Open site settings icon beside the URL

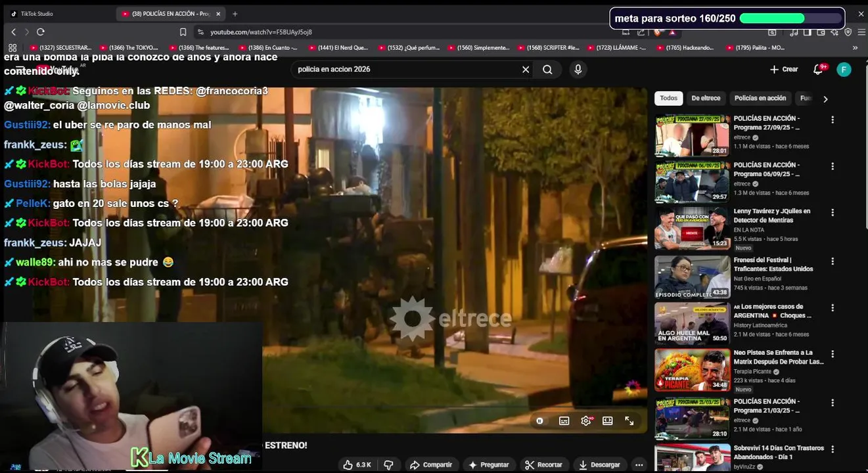pos(200,32)
